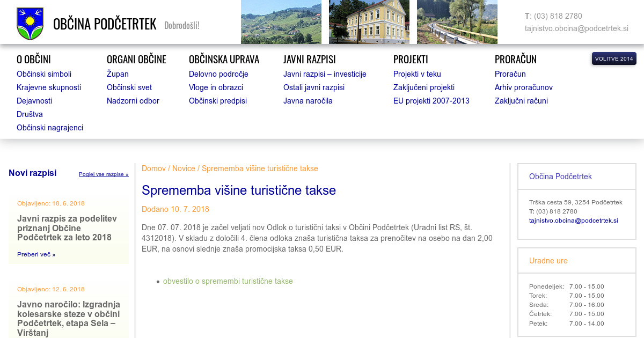Click the Občina Podčetrtek site title
Screen dimensions: 644x338
point(105,24)
